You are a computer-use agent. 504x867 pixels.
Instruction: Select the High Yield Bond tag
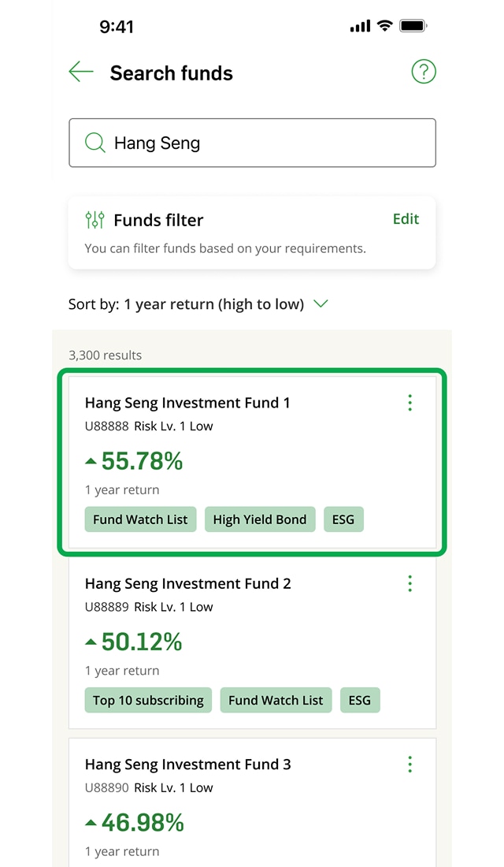tap(260, 519)
